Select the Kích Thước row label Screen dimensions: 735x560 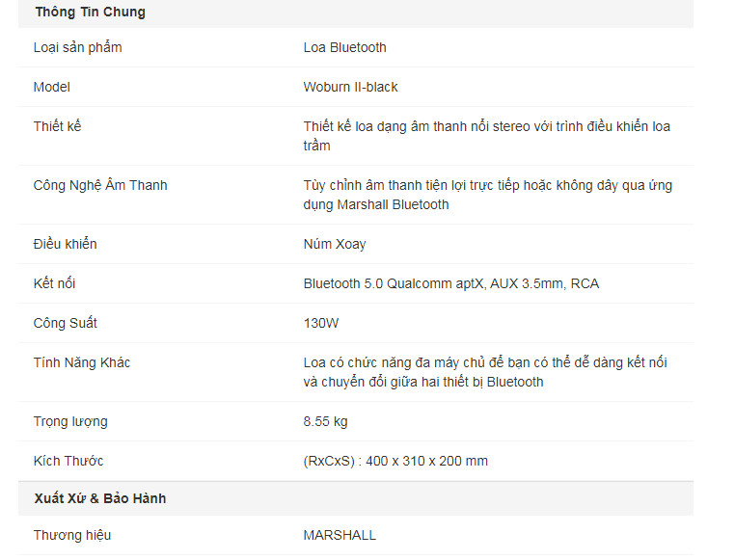(x=68, y=461)
